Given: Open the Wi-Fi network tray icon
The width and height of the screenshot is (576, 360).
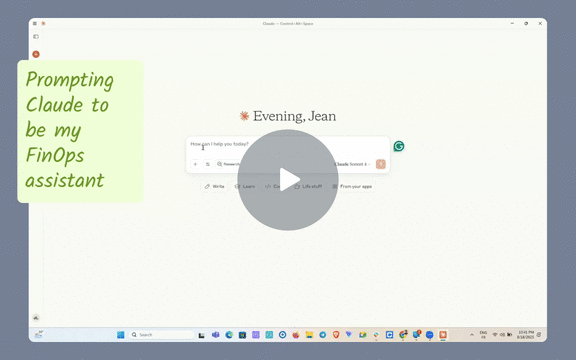Looking at the screenshot, I should [495, 335].
